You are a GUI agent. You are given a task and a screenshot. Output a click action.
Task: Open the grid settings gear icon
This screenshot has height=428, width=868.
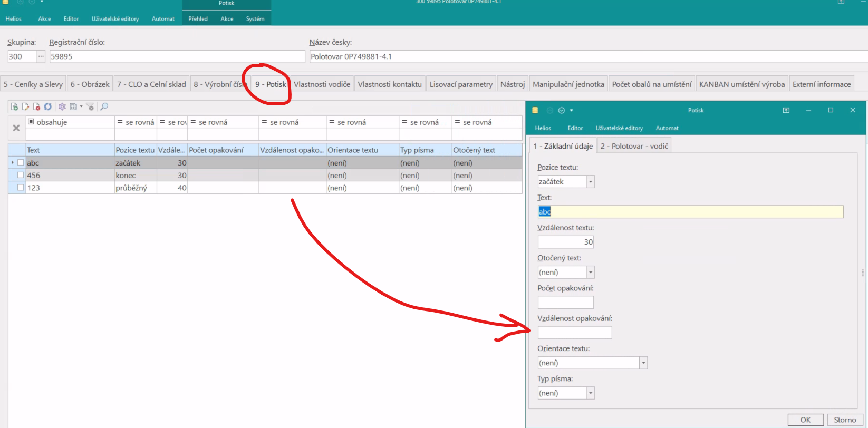pyautogui.click(x=62, y=106)
